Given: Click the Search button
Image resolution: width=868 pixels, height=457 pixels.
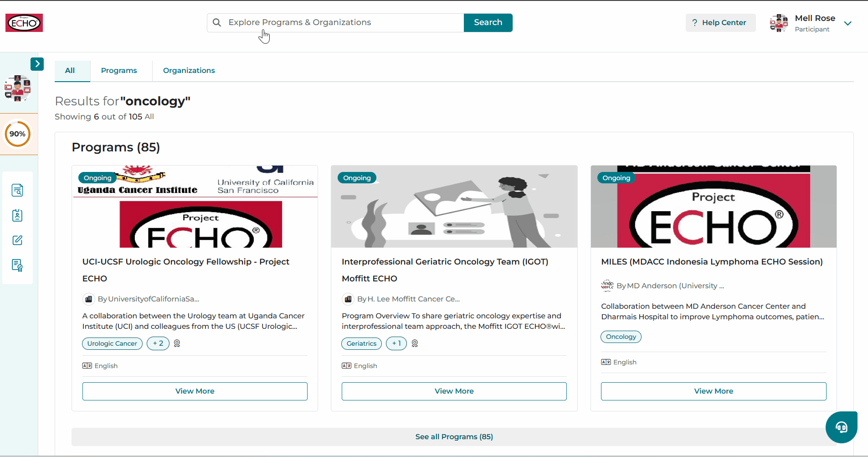Looking at the screenshot, I should [488, 23].
